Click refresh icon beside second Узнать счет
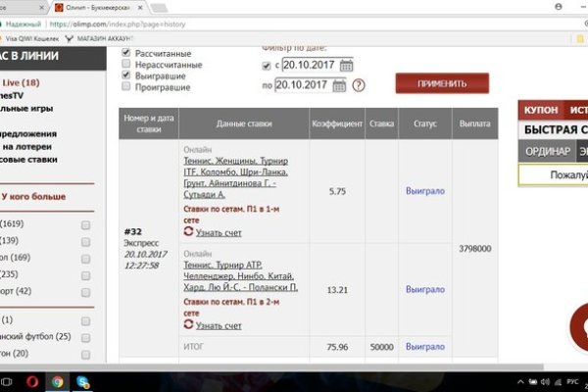The height and width of the screenshot is (392, 588). point(189,324)
